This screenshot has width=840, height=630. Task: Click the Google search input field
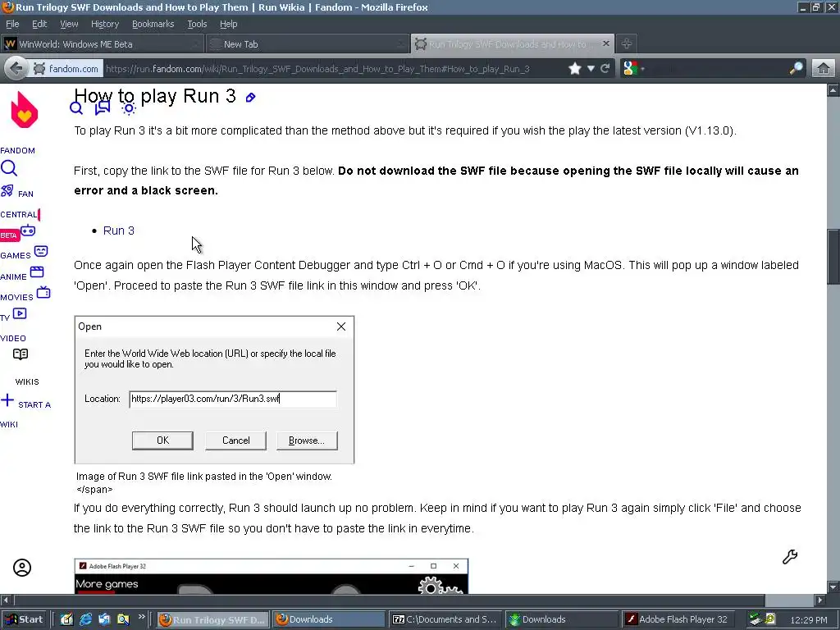click(717, 69)
